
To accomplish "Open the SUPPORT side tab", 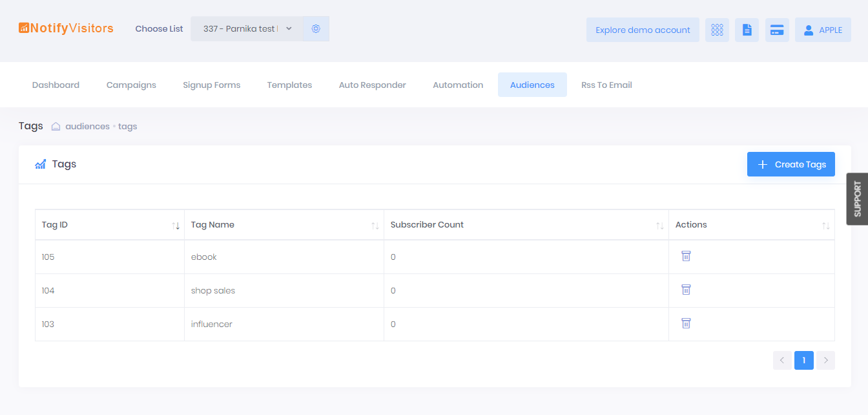I will tap(857, 198).
